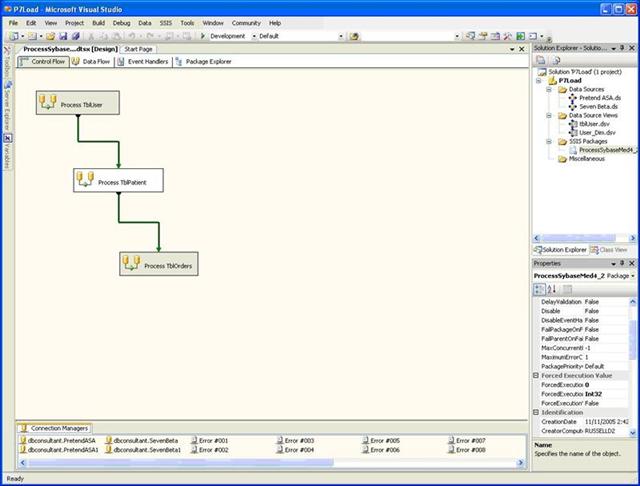Viewport: 640px width, 486px height.
Task: Switch to the Package Explorer tab
Action: [x=204, y=62]
